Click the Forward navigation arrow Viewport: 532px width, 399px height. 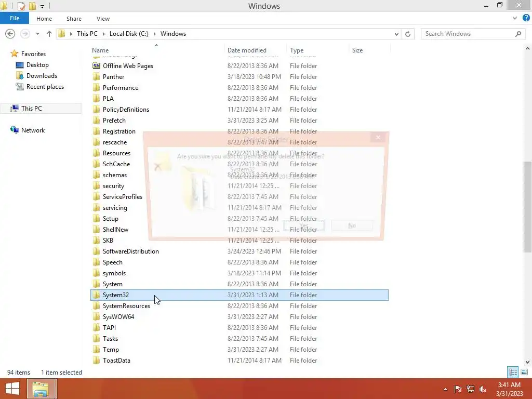[x=25, y=34]
